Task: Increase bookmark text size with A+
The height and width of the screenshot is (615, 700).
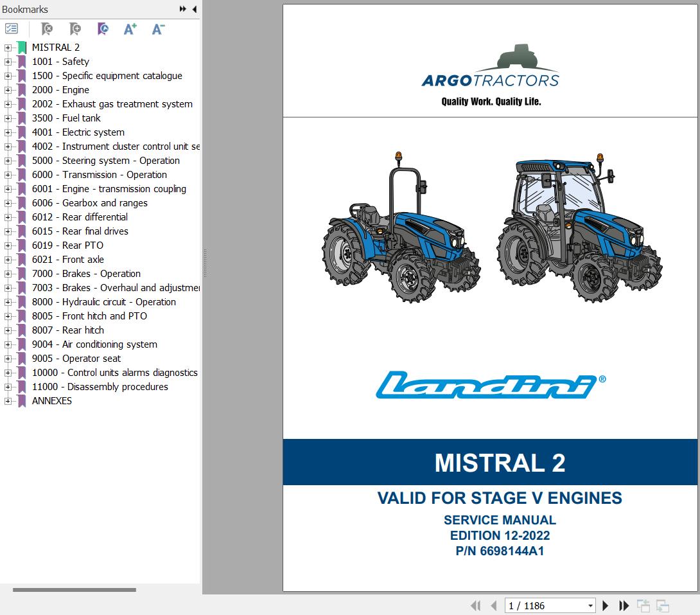Action: coord(130,29)
